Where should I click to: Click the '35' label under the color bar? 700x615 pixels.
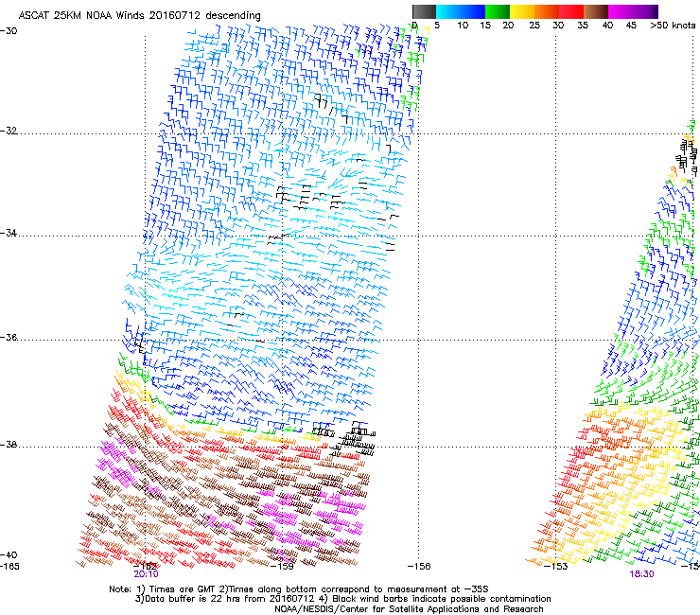583,25
